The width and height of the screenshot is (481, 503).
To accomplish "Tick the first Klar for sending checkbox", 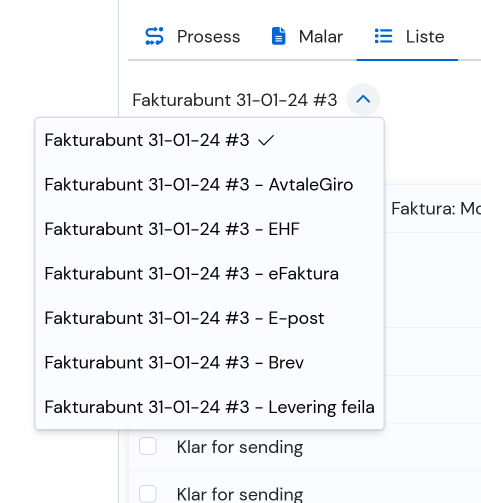I will (x=148, y=446).
